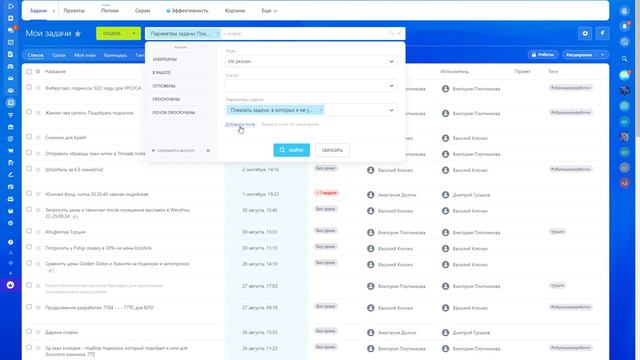Click the red deadline badge in 1 сентября row
Viewport: 640px width, 360px height.
pos(326,193)
